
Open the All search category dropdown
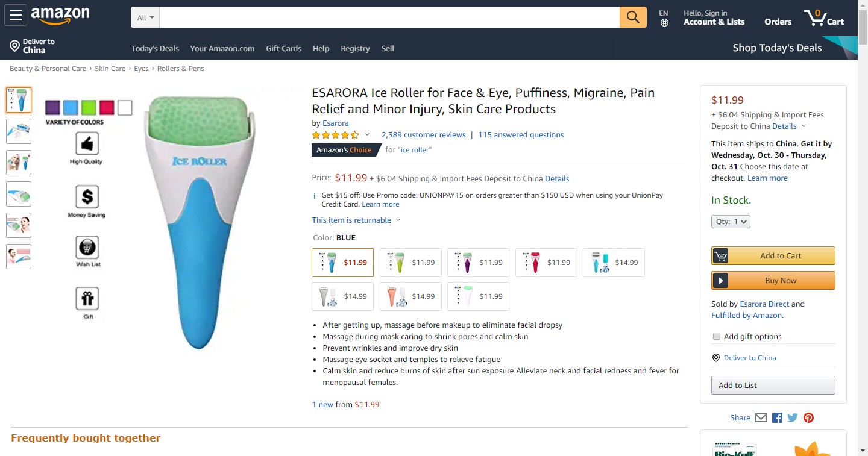145,17
